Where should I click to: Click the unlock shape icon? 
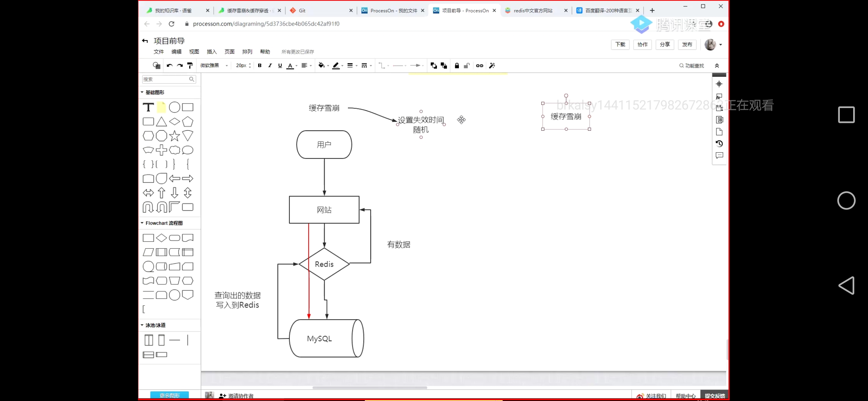click(467, 66)
